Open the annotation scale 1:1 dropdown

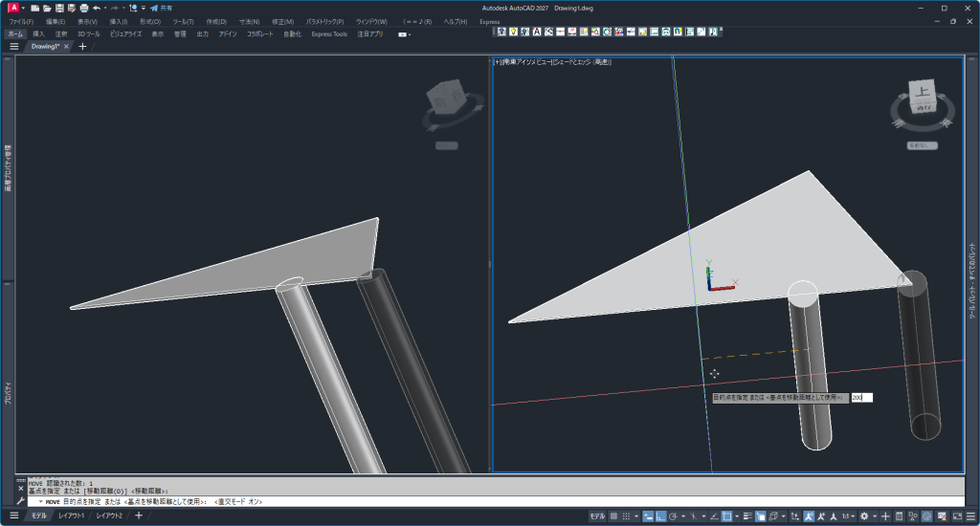pyautogui.click(x=846, y=516)
